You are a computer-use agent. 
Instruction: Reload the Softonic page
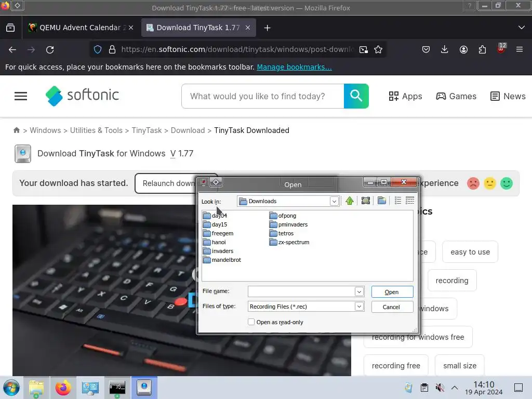click(50, 49)
